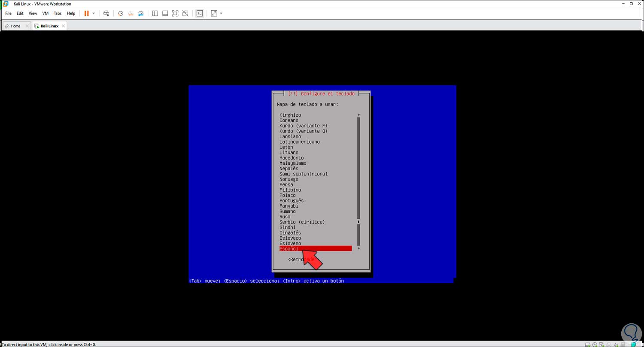The height and width of the screenshot is (347, 644).
Task: Click the CD/DVD drive status bar icon
Action: pyautogui.click(x=595, y=344)
